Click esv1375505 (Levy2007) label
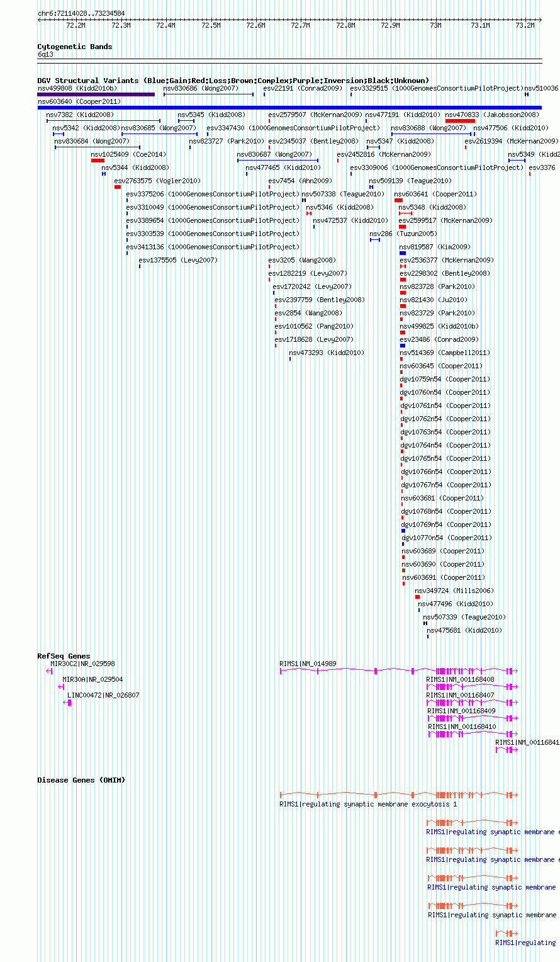The height and width of the screenshot is (962, 560). [178, 260]
